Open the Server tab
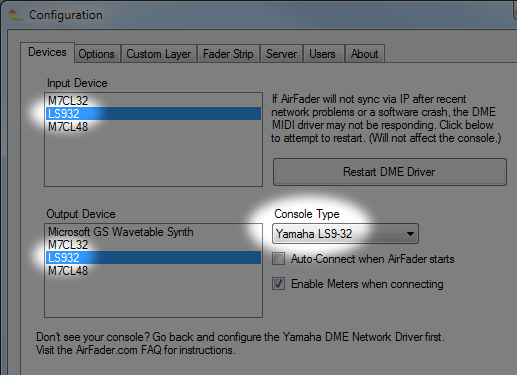The height and width of the screenshot is (375, 517). (282, 54)
